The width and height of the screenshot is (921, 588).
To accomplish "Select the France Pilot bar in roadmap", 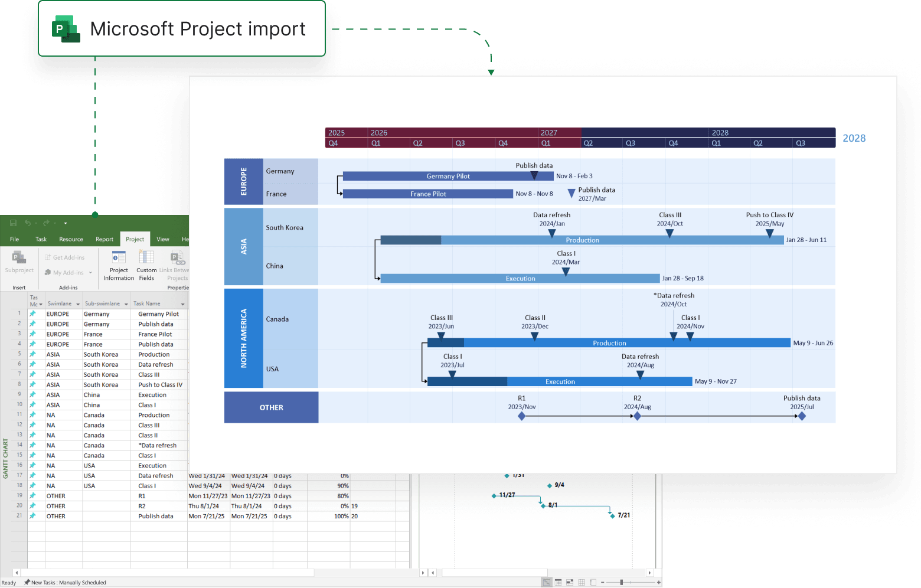I will pyautogui.click(x=428, y=194).
